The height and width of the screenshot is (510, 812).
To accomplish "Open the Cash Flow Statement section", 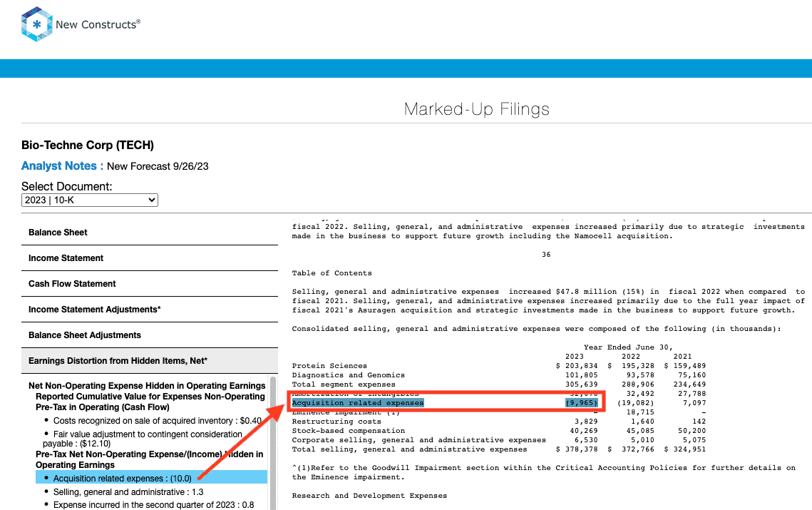I will pyautogui.click(x=149, y=284).
